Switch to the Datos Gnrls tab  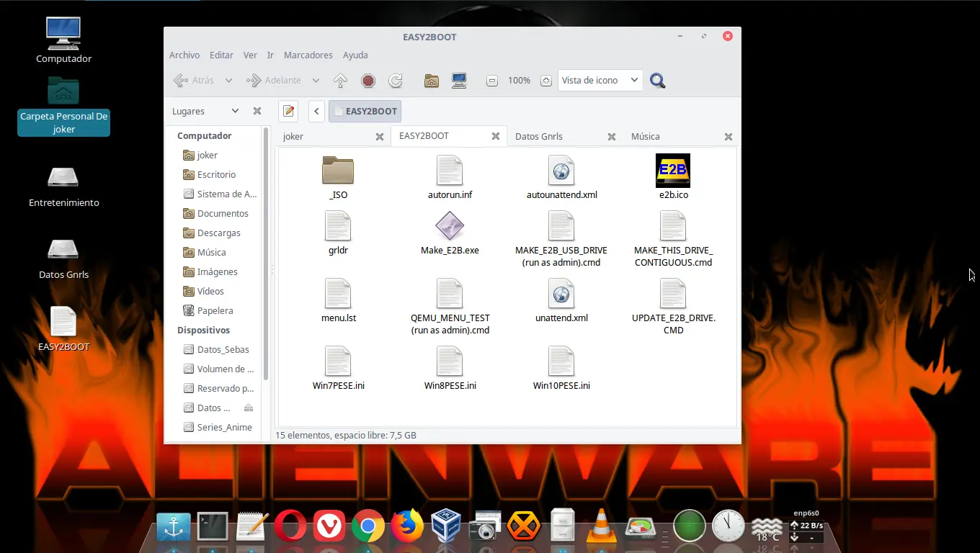(x=539, y=136)
